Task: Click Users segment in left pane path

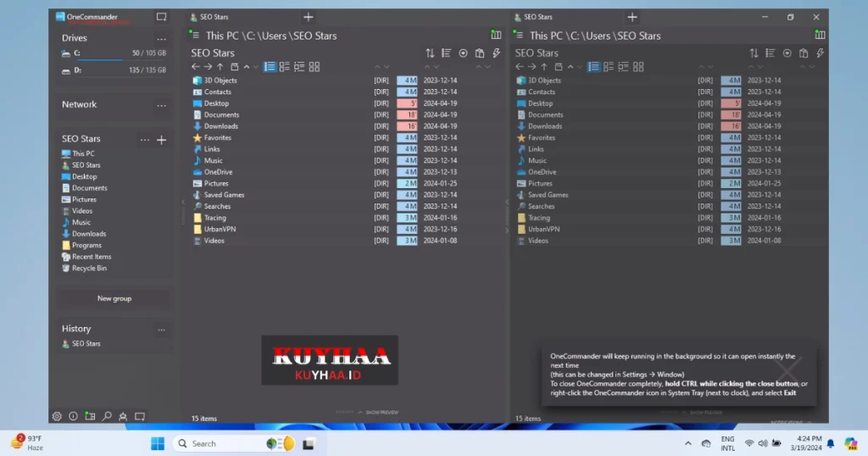Action: click(x=273, y=36)
